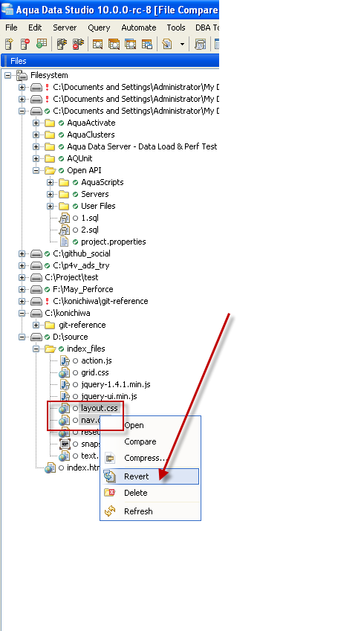364x631 pixels.
Task: Click the jquery-ui.min.js file icon
Action: [65, 396]
